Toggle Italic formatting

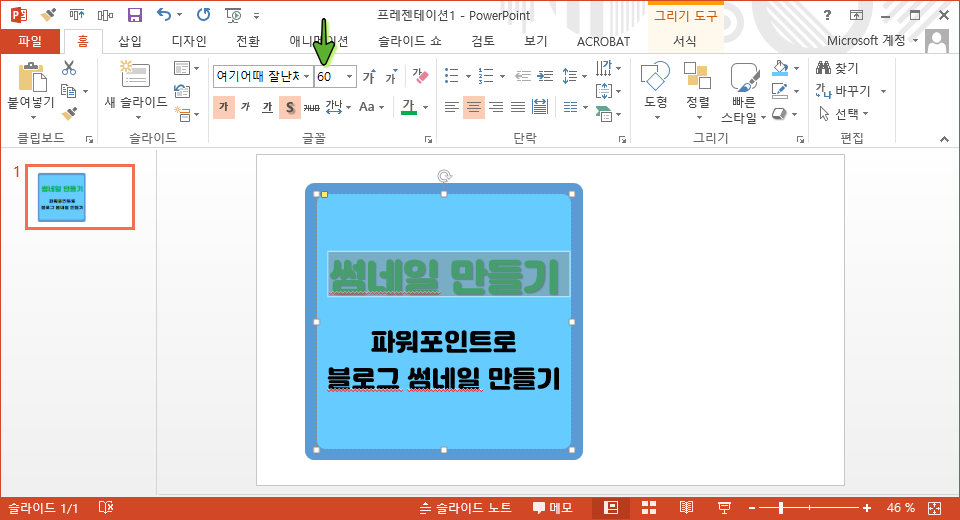pyautogui.click(x=246, y=107)
